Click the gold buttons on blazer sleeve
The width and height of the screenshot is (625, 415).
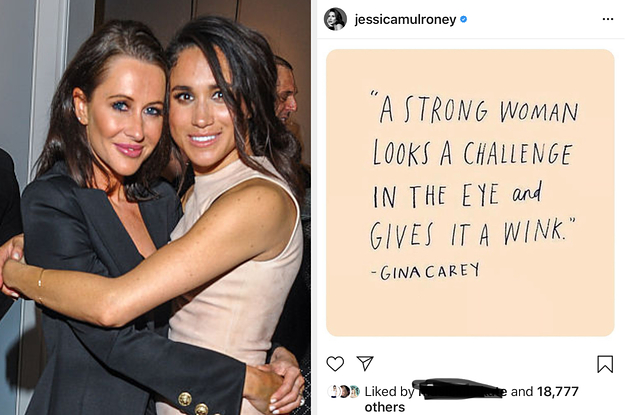[193, 403]
